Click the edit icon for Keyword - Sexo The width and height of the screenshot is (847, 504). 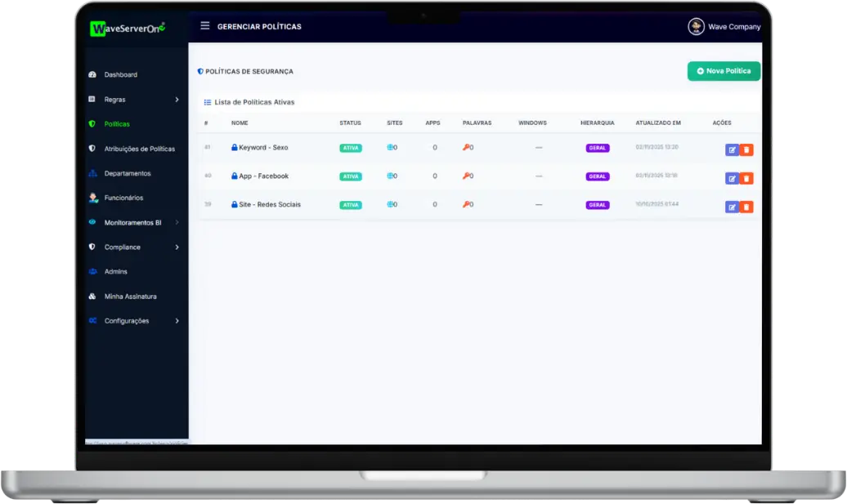(x=732, y=150)
